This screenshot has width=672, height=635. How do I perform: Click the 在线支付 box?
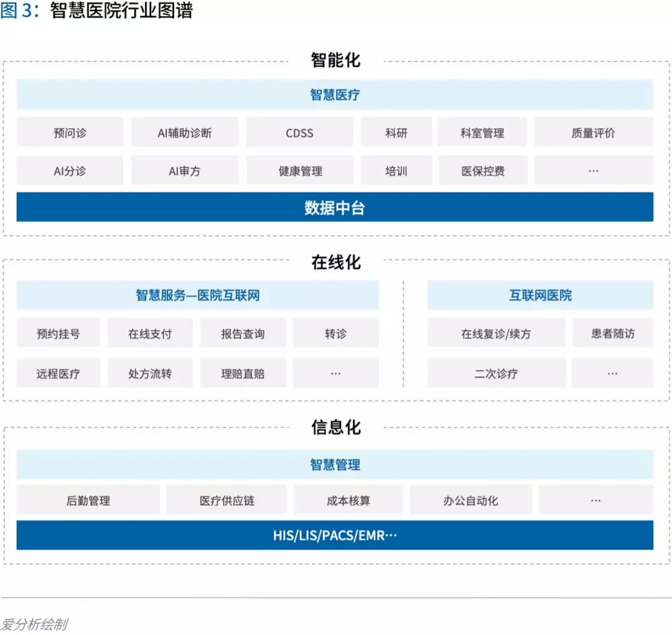click(x=150, y=333)
